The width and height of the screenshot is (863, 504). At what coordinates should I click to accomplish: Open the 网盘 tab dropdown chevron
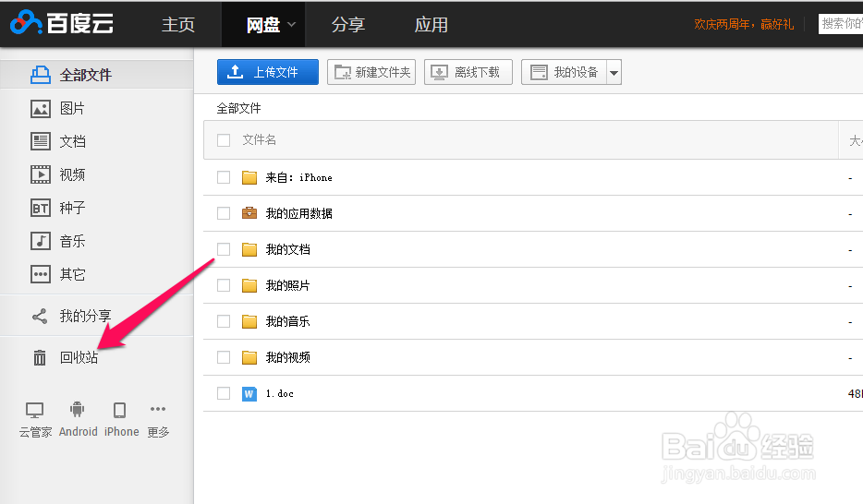point(292,24)
